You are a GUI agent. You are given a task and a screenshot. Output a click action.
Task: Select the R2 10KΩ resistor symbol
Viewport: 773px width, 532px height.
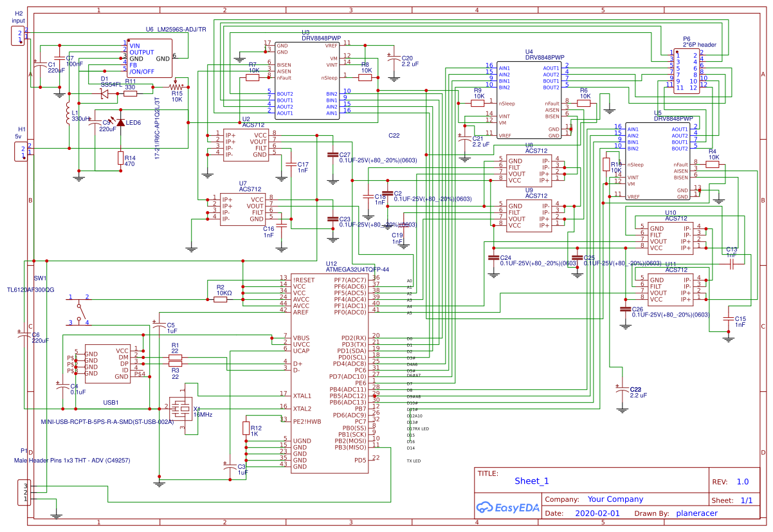[220, 299]
